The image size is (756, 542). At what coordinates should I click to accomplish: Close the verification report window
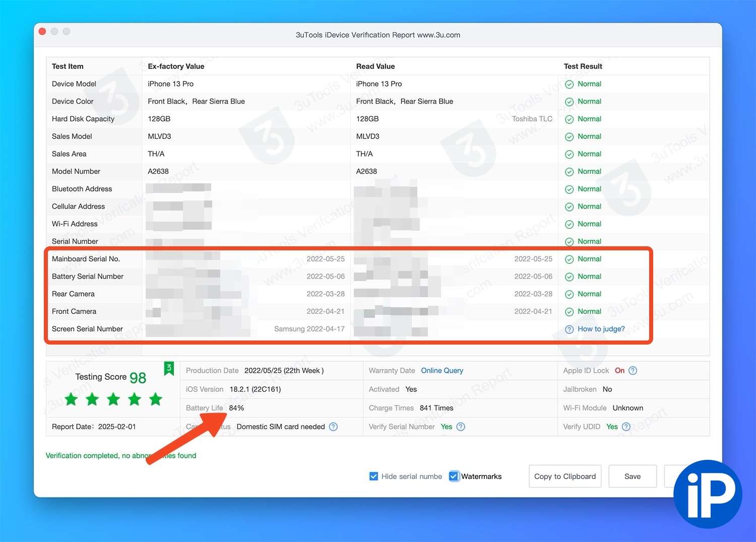(42, 31)
